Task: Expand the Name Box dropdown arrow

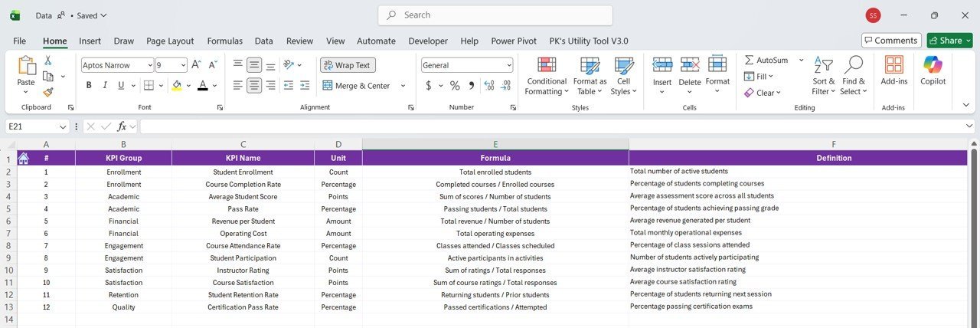Action: [x=63, y=126]
